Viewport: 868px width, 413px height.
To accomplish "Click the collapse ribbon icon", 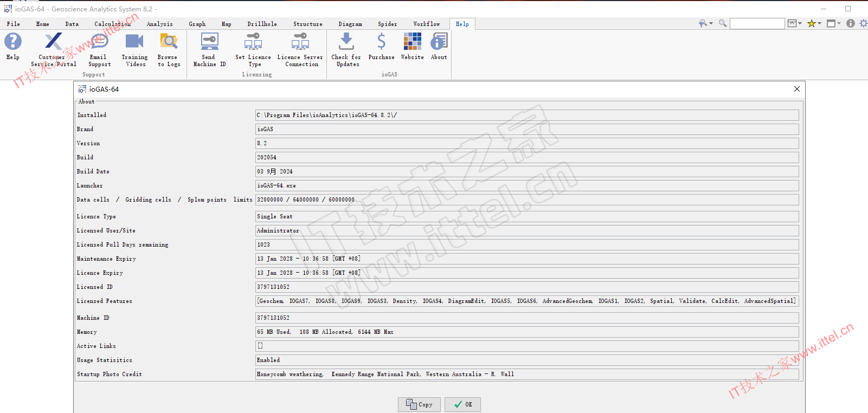I will coord(792,23).
